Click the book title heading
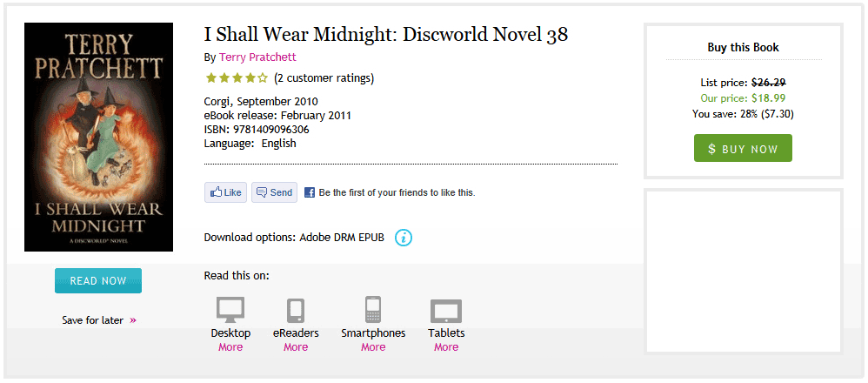The height and width of the screenshot is (383, 868). click(385, 35)
